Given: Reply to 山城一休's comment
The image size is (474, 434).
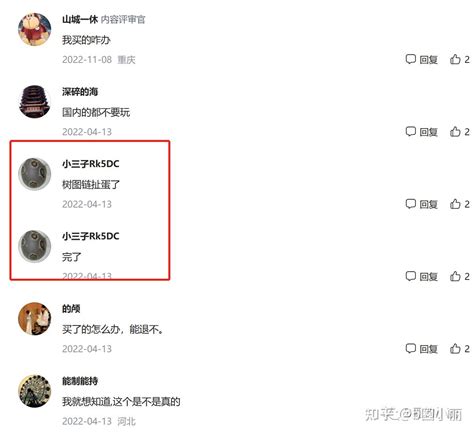Looking at the screenshot, I should (x=421, y=59).
